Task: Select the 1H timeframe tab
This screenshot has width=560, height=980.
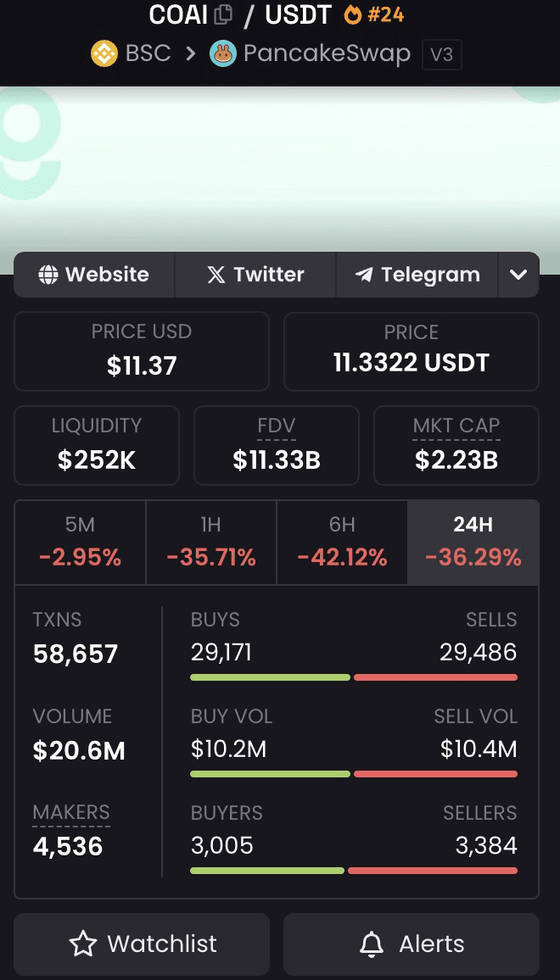Action: tap(211, 543)
